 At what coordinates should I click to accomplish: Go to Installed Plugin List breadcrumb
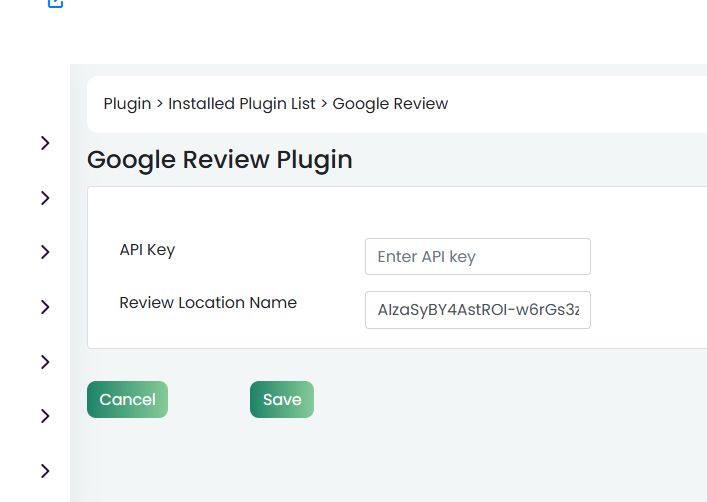(x=242, y=104)
